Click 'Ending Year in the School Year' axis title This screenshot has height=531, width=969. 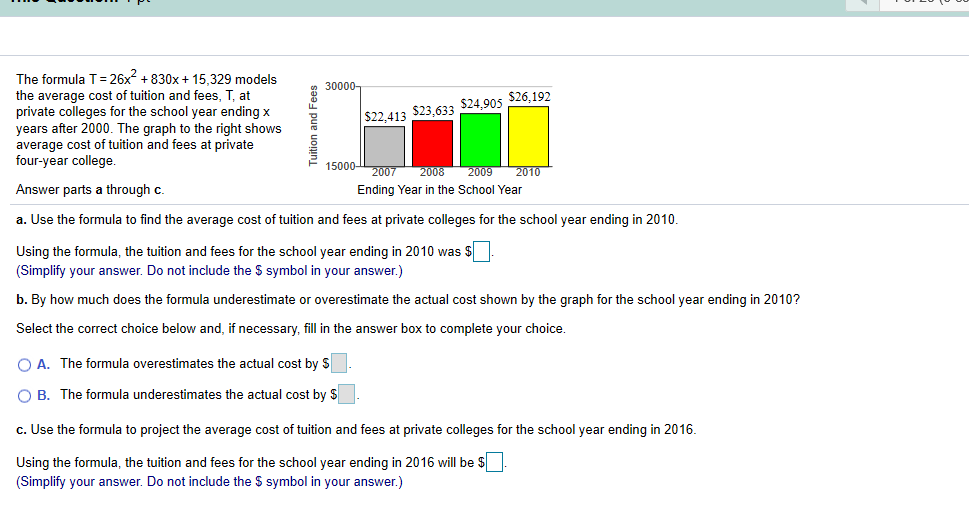439,190
